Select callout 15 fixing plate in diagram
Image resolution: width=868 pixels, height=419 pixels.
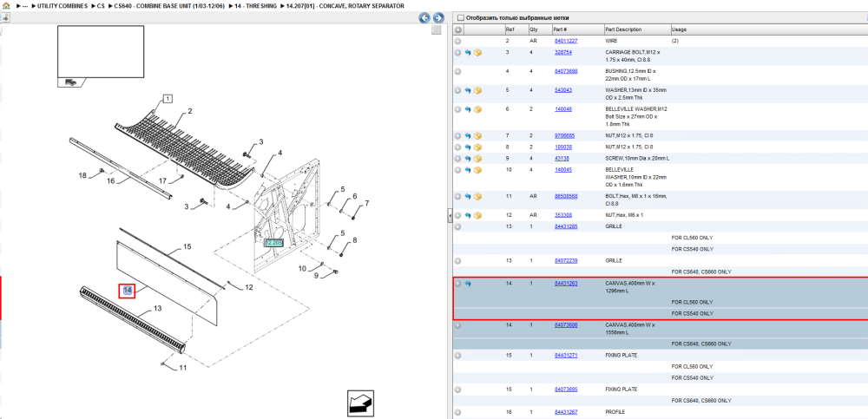click(187, 246)
